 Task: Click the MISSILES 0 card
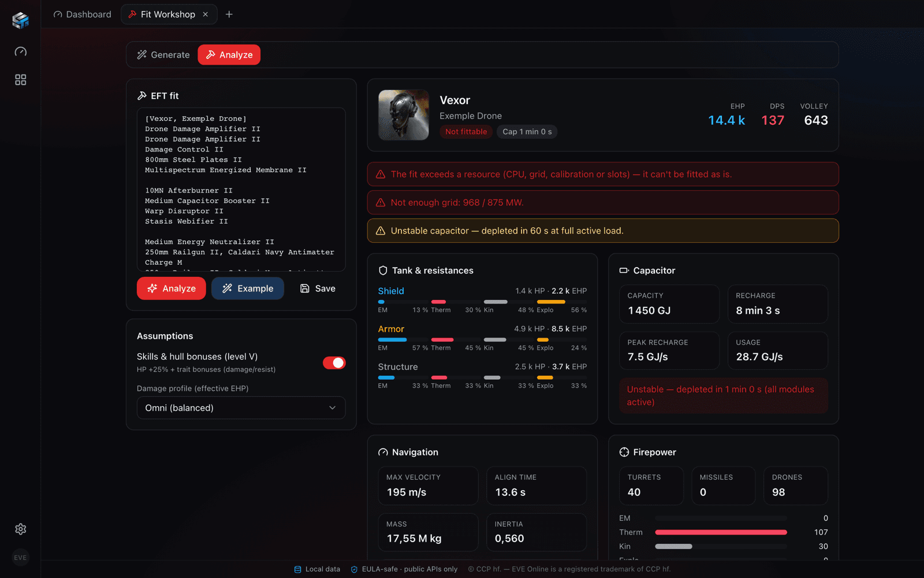click(724, 486)
